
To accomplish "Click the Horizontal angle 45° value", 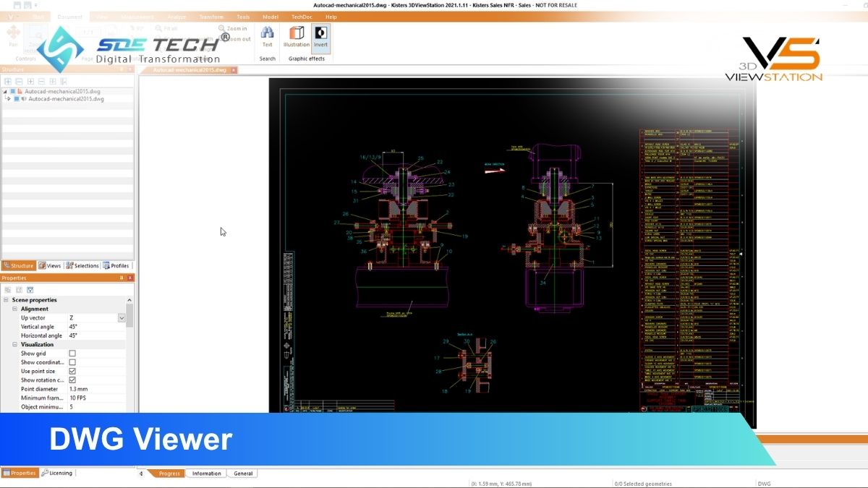I will pyautogui.click(x=73, y=335).
